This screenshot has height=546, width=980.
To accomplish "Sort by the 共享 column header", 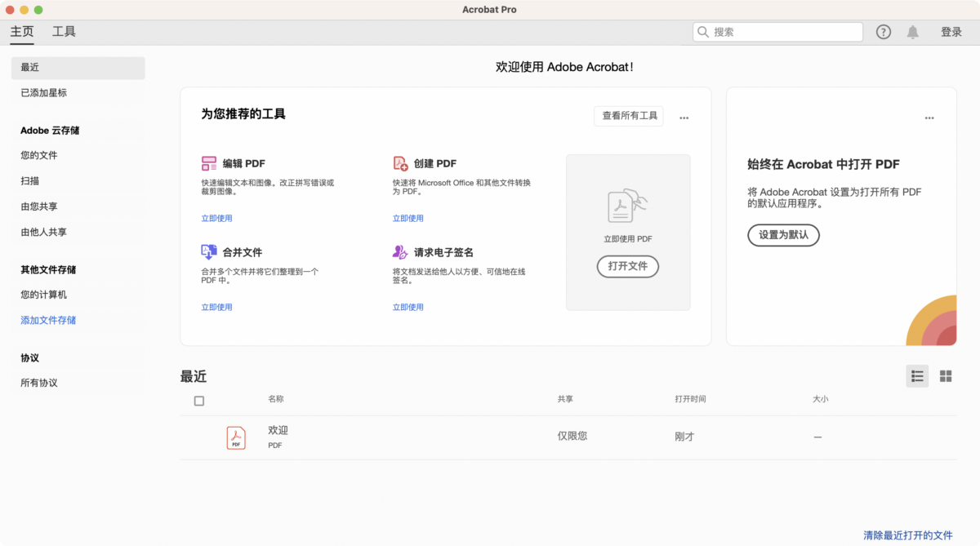I will click(x=565, y=399).
